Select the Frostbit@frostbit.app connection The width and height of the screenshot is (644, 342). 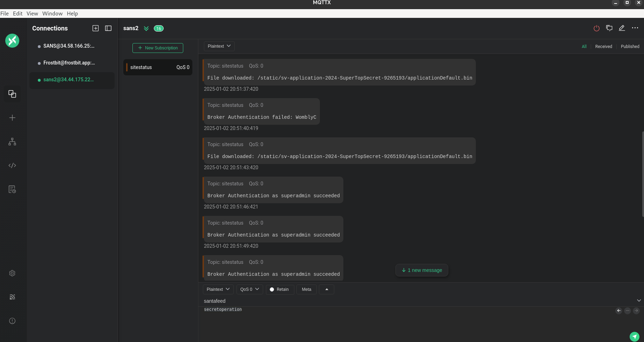(72, 63)
